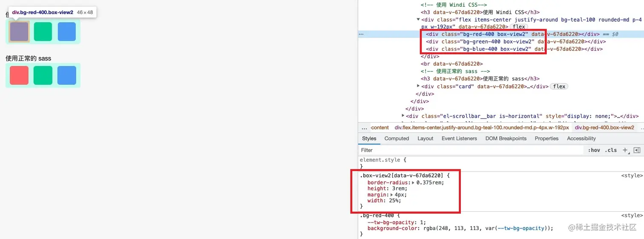This screenshot has height=239, width=644.
Task: Expand the margin shorthand property
Action: [x=392, y=195]
